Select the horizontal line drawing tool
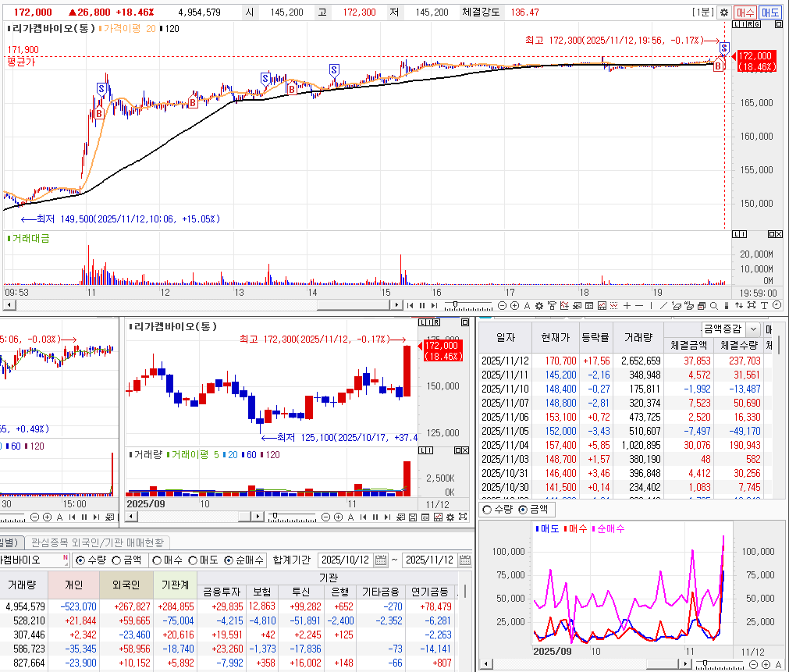789x672 pixels. tap(639, 305)
